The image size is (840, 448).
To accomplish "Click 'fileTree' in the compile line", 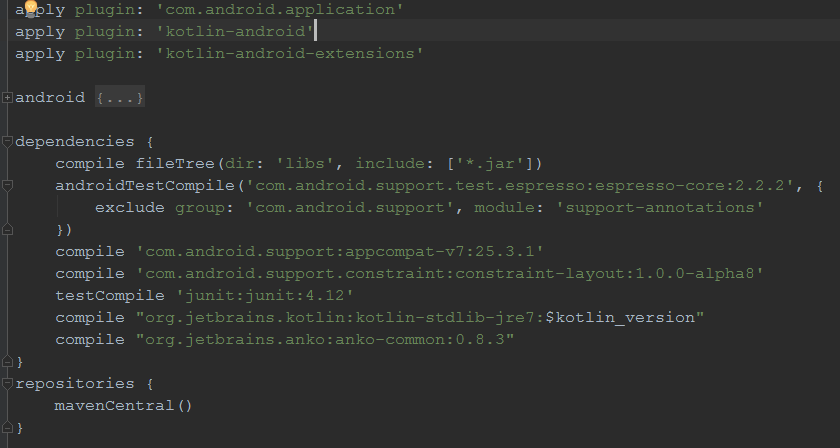I will pyautogui.click(x=175, y=163).
